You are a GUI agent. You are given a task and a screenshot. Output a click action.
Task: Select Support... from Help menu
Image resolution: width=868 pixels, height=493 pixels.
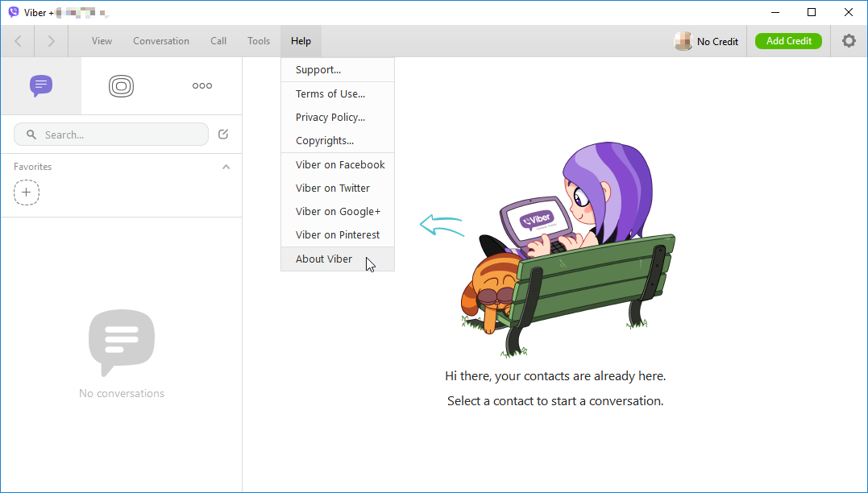338,70
